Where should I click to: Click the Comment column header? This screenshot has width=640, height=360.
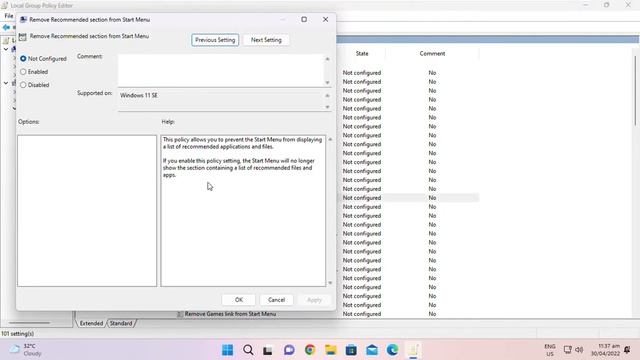(432, 53)
